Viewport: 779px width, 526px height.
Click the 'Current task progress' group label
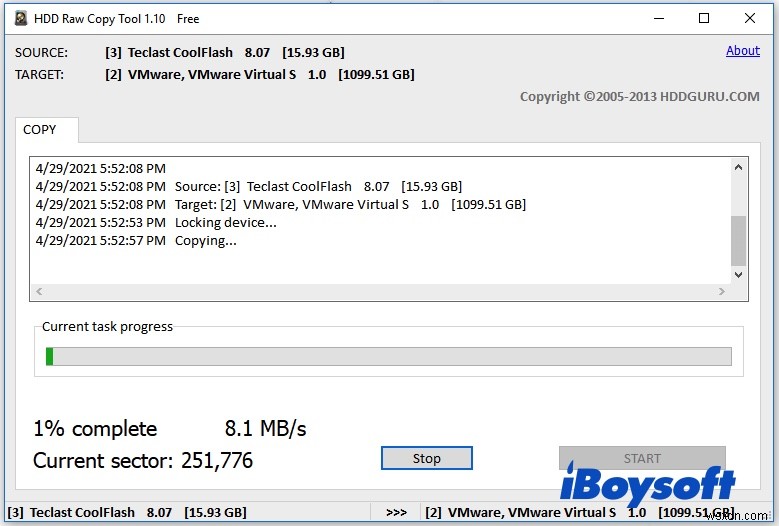point(107,326)
